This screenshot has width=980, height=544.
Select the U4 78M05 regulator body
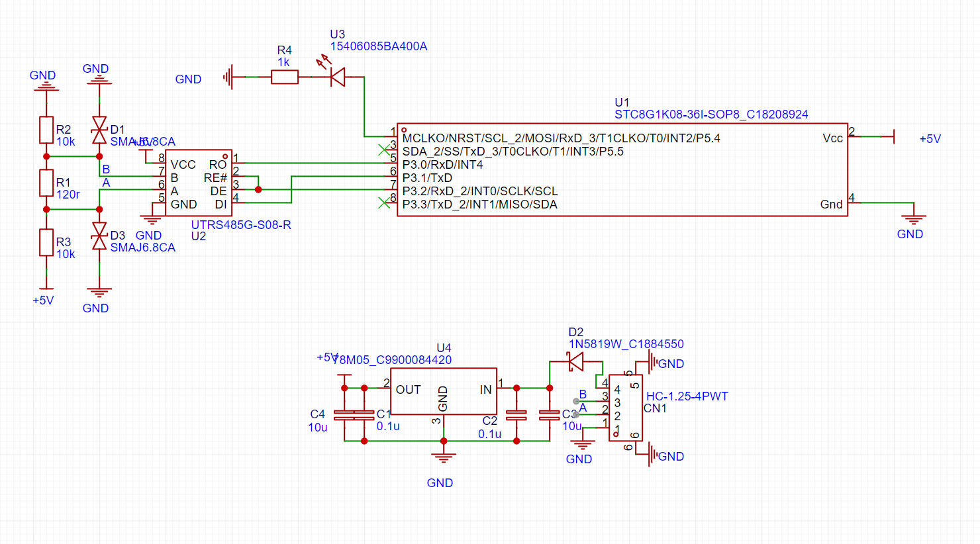tap(444, 392)
